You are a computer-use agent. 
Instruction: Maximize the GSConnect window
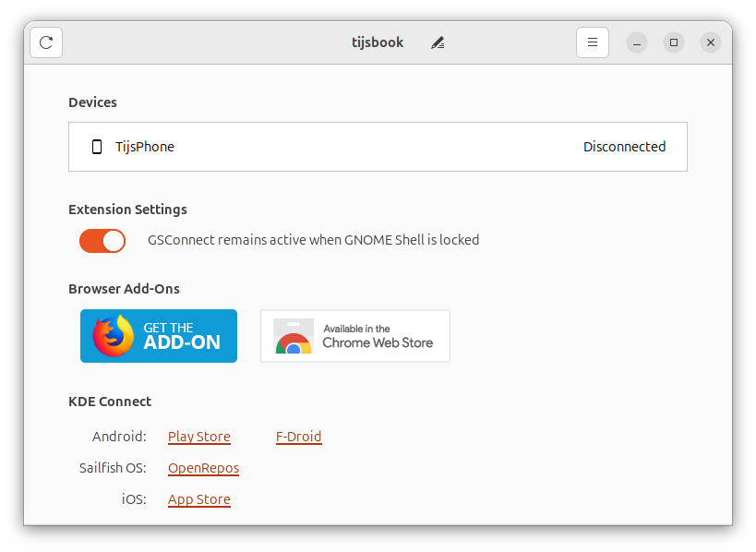[674, 42]
